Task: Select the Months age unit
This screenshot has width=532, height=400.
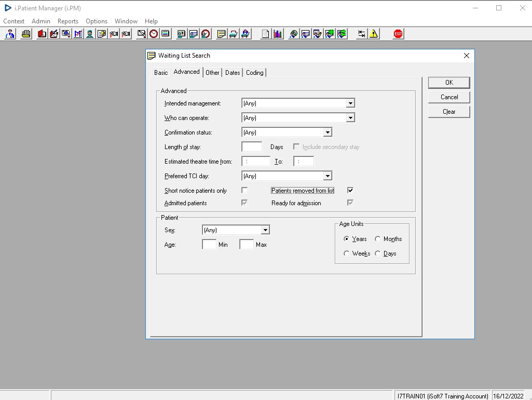Action: click(378, 239)
